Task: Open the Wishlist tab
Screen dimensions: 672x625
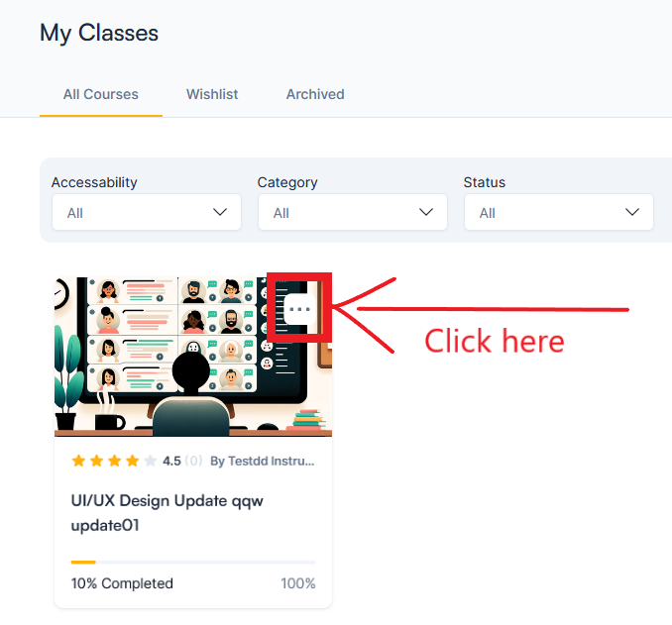Action: (212, 94)
